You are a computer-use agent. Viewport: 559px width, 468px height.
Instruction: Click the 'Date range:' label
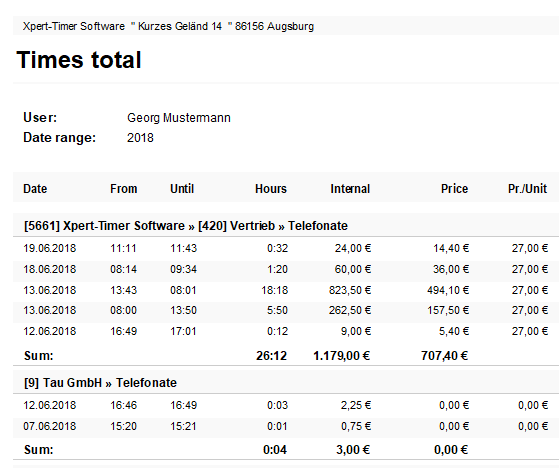(60, 138)
